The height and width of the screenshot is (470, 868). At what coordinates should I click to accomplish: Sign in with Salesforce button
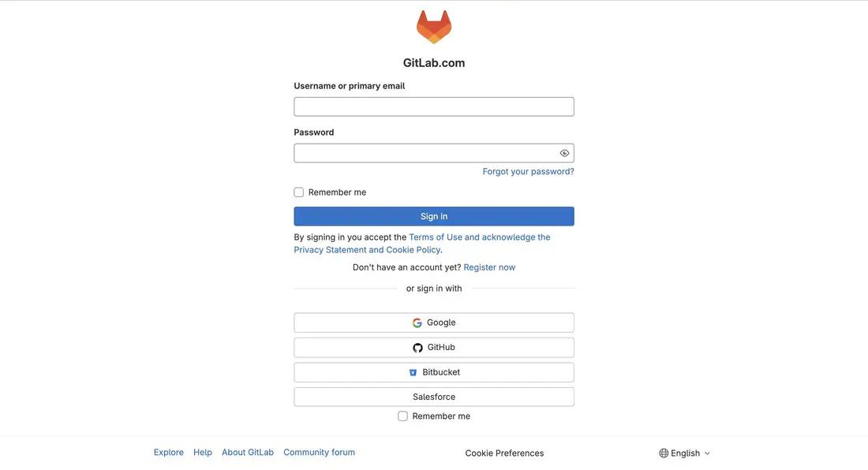point(434,397)
